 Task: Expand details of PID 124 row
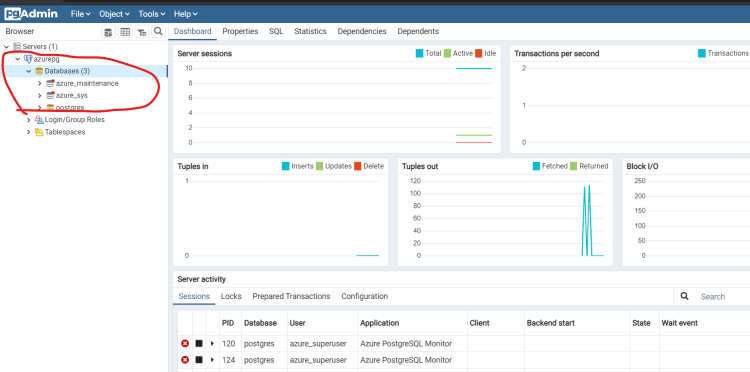tap(212, 360)
